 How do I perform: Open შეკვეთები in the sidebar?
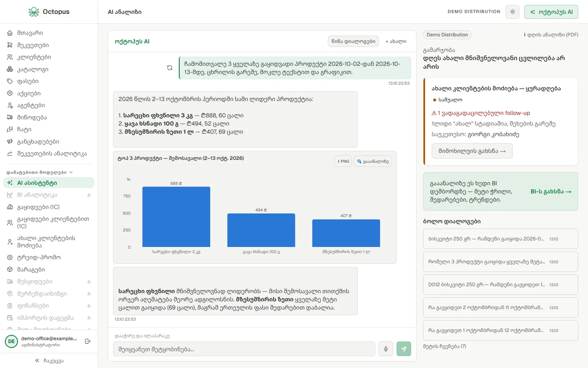pyautogui.click(x=33, y=45)
